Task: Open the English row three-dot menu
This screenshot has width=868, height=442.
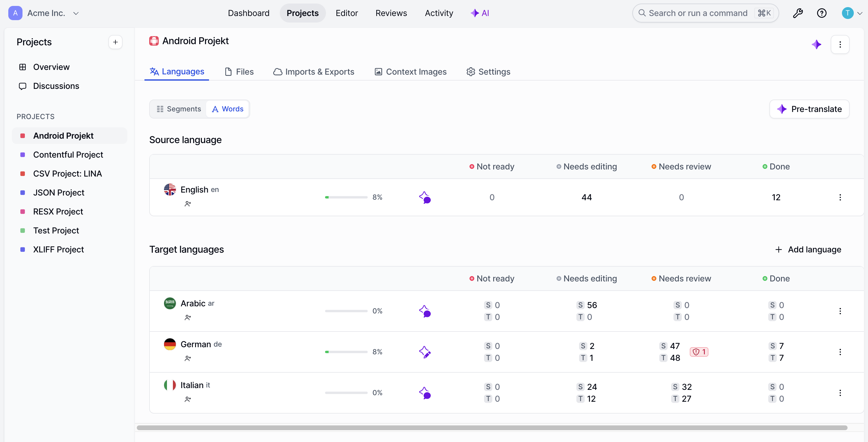Action: [x=840, y=197]
